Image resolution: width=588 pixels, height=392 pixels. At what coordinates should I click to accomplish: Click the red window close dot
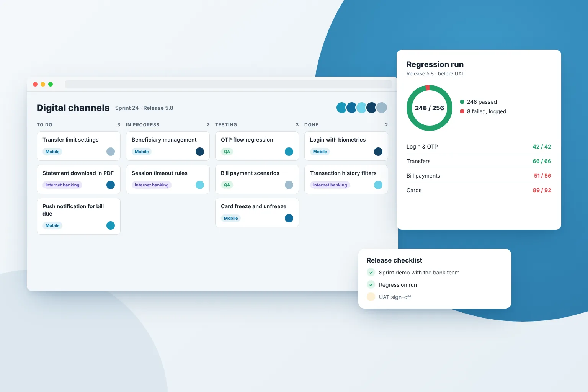(x=35, y=84)
